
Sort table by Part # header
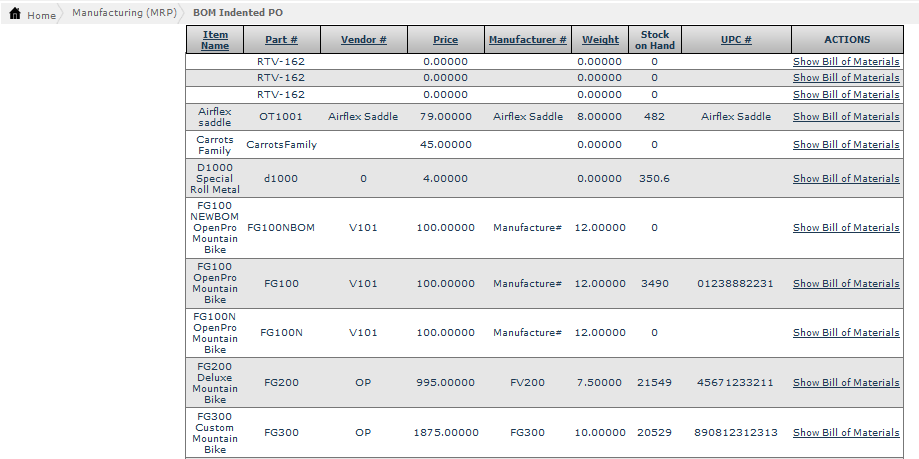281,40
